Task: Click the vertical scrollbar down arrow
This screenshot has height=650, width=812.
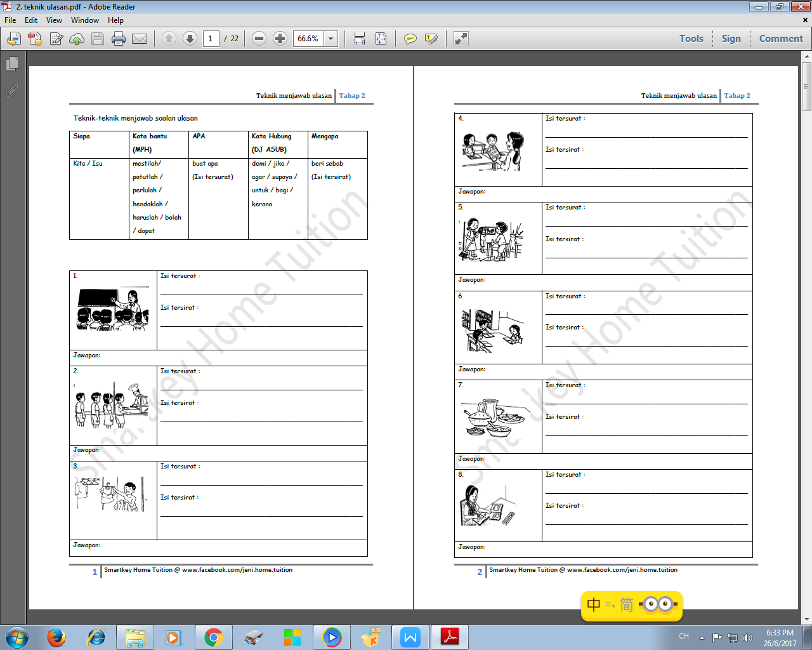Action: [807, 619]
